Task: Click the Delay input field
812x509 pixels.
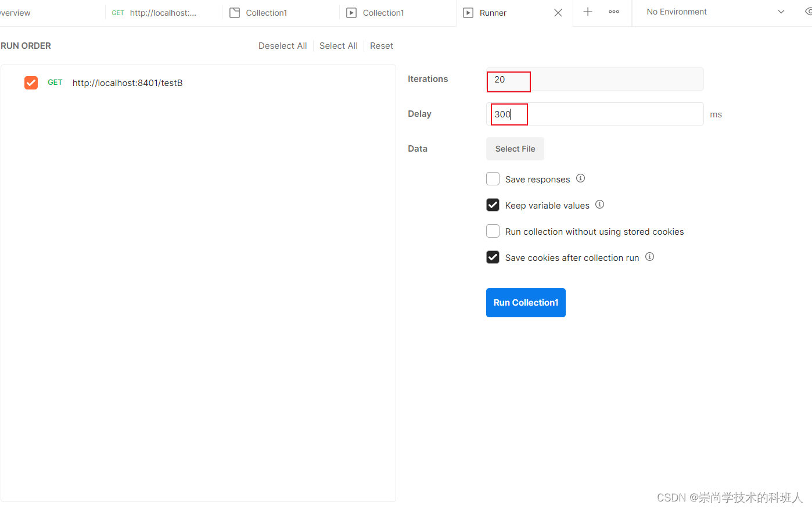Action: coord(595,114)
